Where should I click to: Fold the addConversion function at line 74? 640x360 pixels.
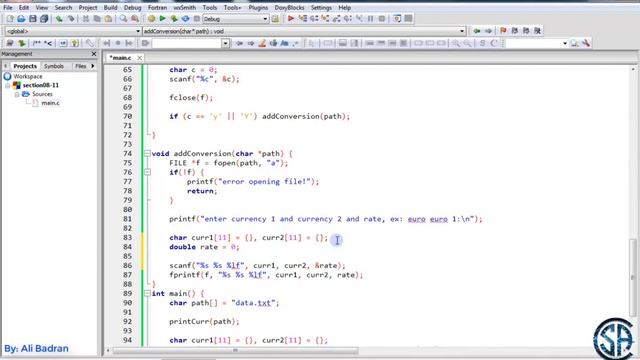coord(147,153)
